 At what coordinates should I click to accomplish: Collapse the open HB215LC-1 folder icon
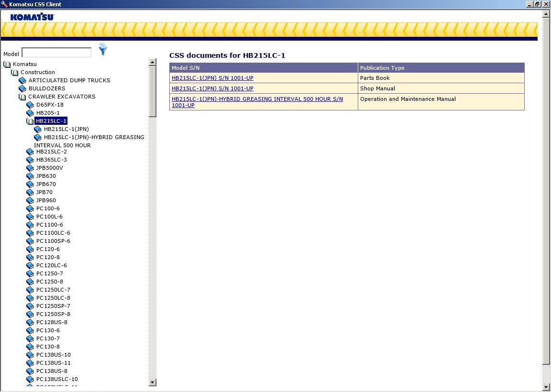pyautogui.click(x=30, y=121)
